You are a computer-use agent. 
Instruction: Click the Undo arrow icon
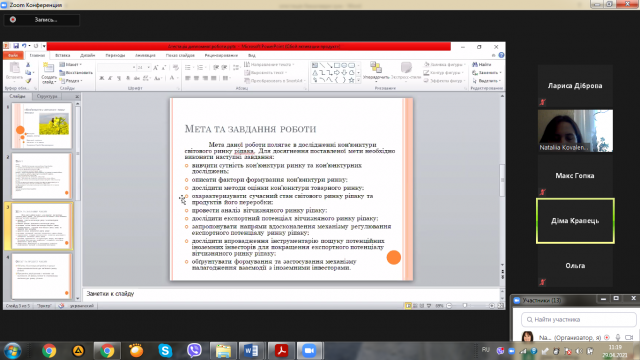24,46
